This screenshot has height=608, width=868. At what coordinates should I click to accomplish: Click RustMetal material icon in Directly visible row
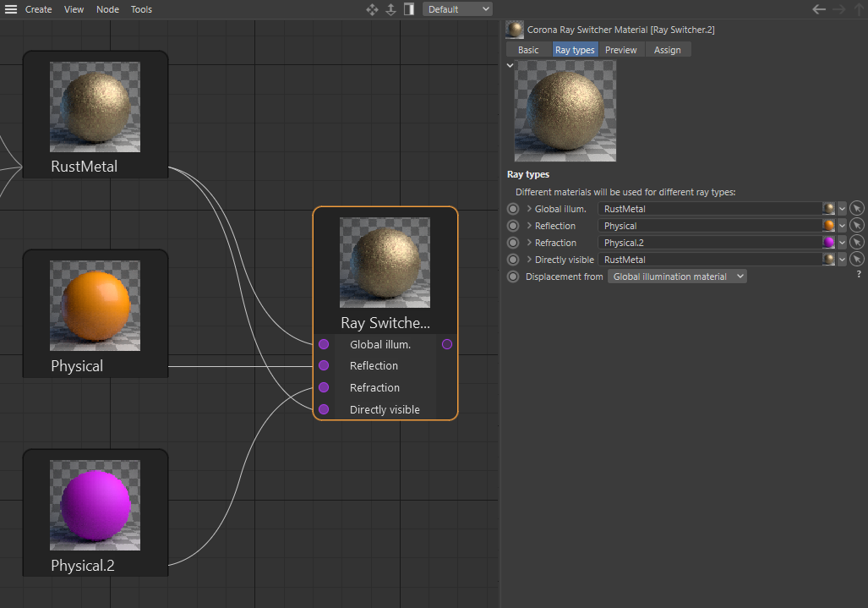tap(828, 259)
